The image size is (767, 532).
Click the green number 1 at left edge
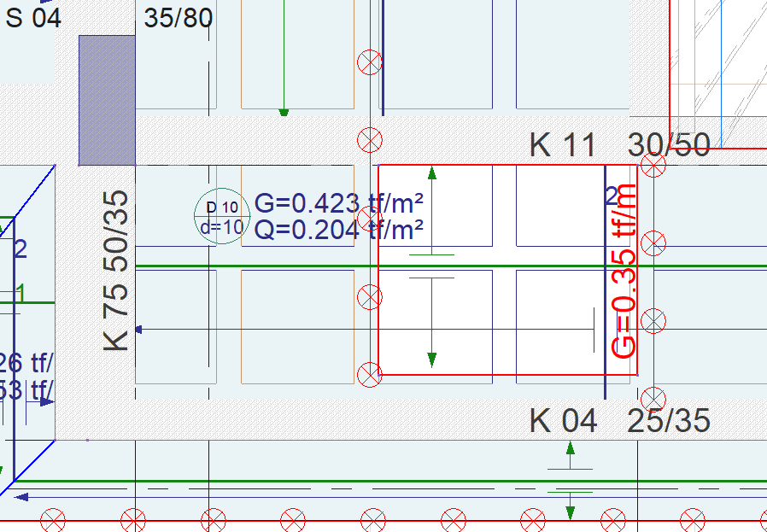click(x=21, y=293)
